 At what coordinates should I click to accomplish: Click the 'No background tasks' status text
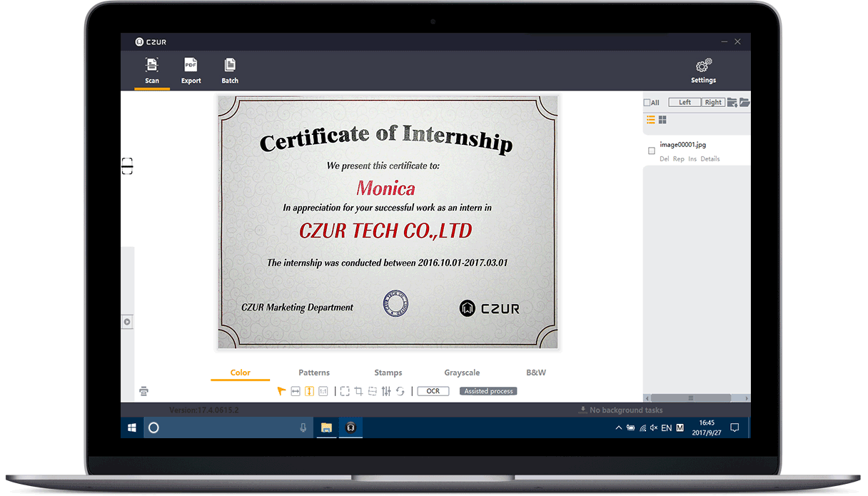tap(626, 410)
